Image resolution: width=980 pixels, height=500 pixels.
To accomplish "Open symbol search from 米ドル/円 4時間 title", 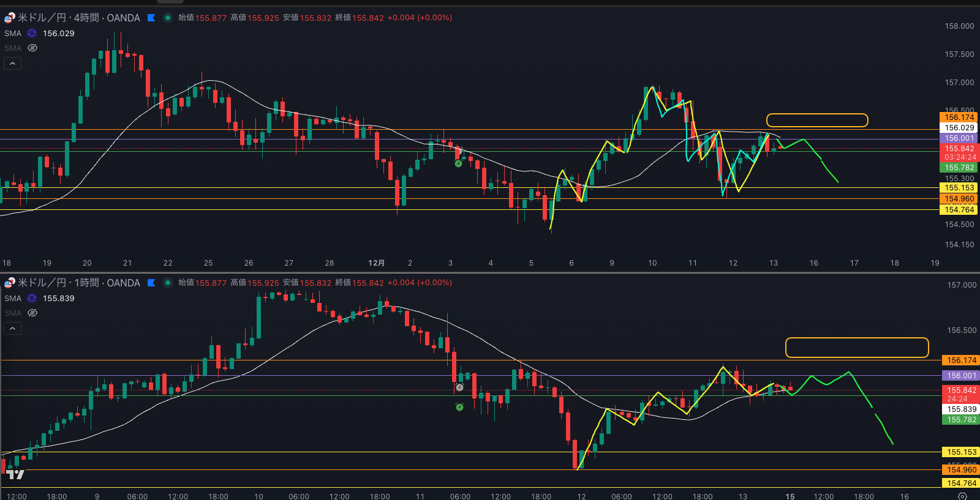I will [78, 18].
